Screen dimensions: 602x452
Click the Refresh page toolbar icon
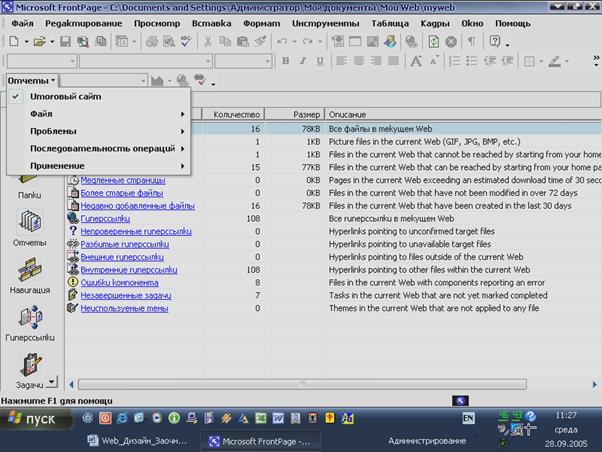(433, 41)
